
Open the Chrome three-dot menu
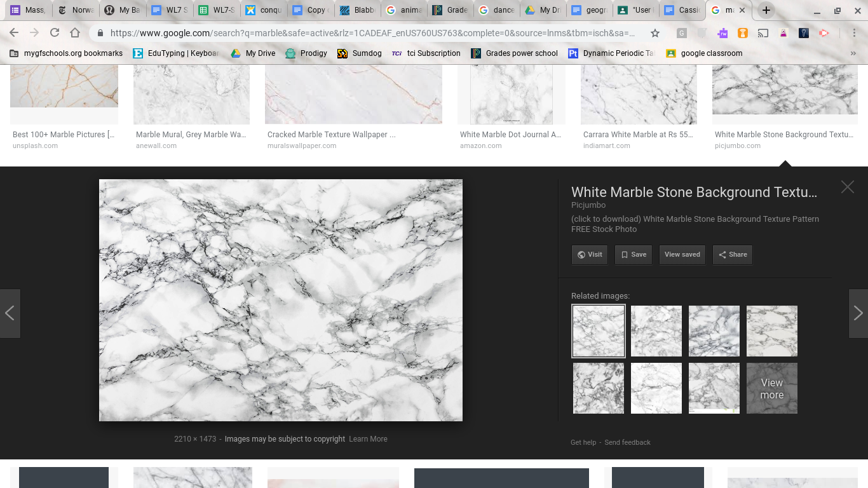click(x=853, y=33)
